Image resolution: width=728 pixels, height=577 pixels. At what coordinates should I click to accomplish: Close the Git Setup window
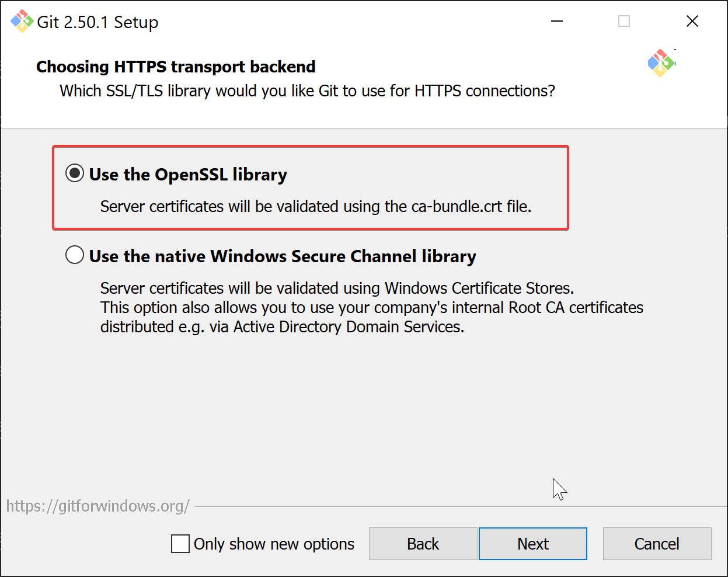(692, 22)
